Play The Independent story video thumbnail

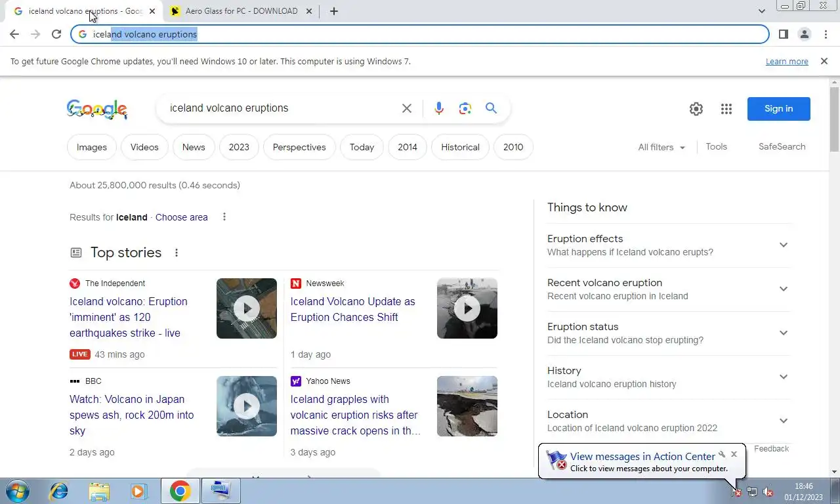click(247, 308)
